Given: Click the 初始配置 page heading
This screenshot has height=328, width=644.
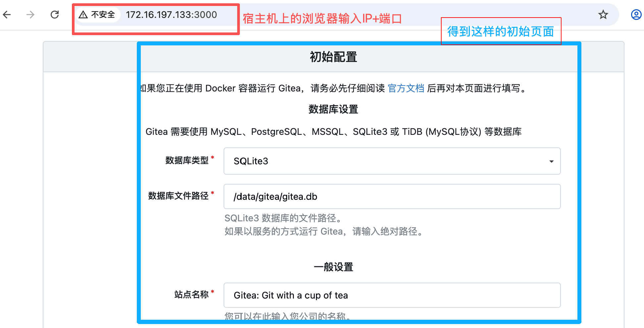Looking at the screenshot, I should (x=333, y=57).
